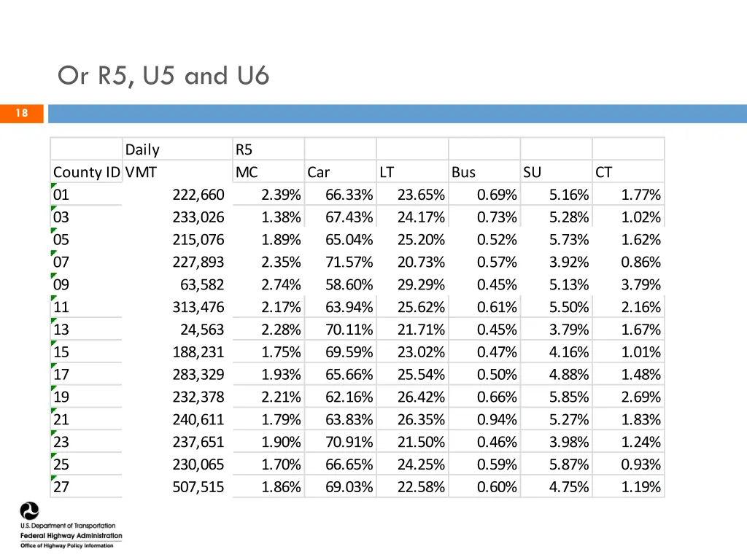
Task: Select the County ID header cell
Action: pyautogui.click(x=86, y=172)
